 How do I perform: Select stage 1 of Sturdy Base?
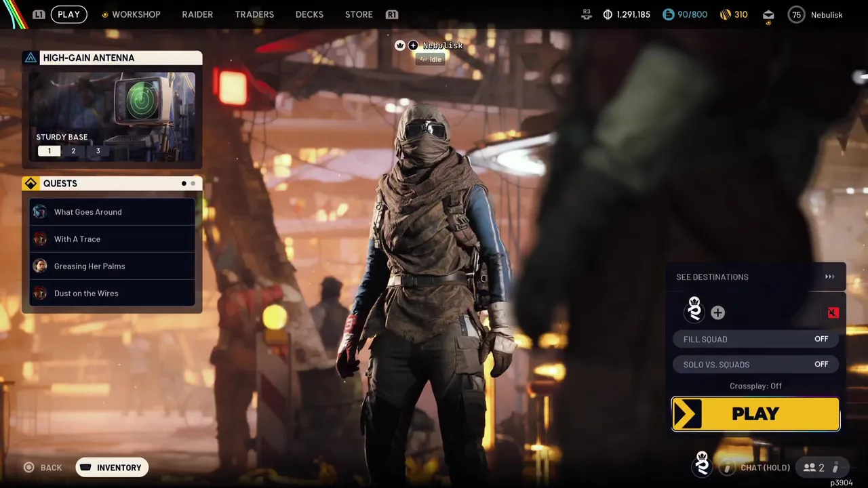[x=49, y=151]
